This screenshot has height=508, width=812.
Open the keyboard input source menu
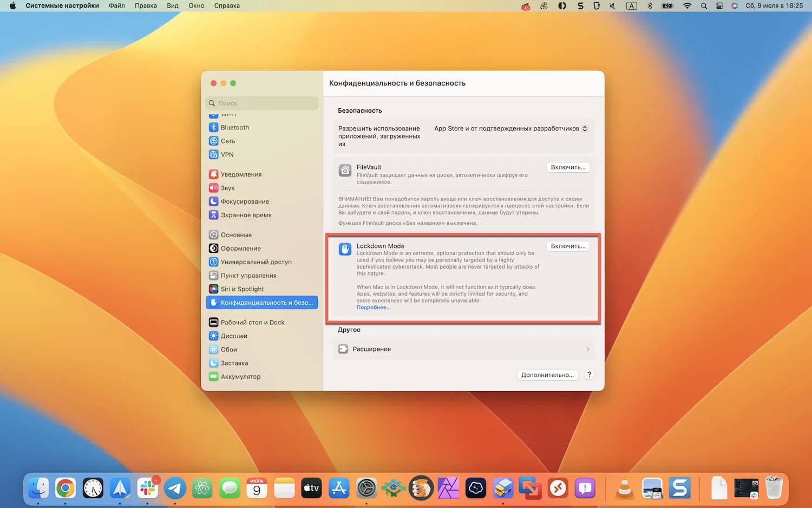point(632,6)
